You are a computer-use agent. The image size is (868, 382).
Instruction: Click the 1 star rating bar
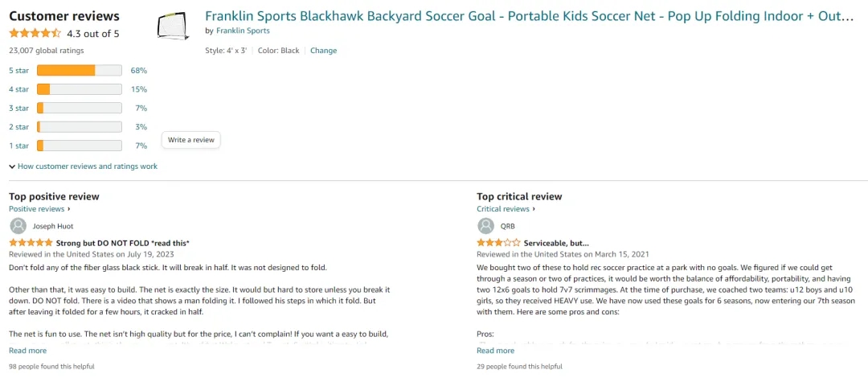click(79, 146)
